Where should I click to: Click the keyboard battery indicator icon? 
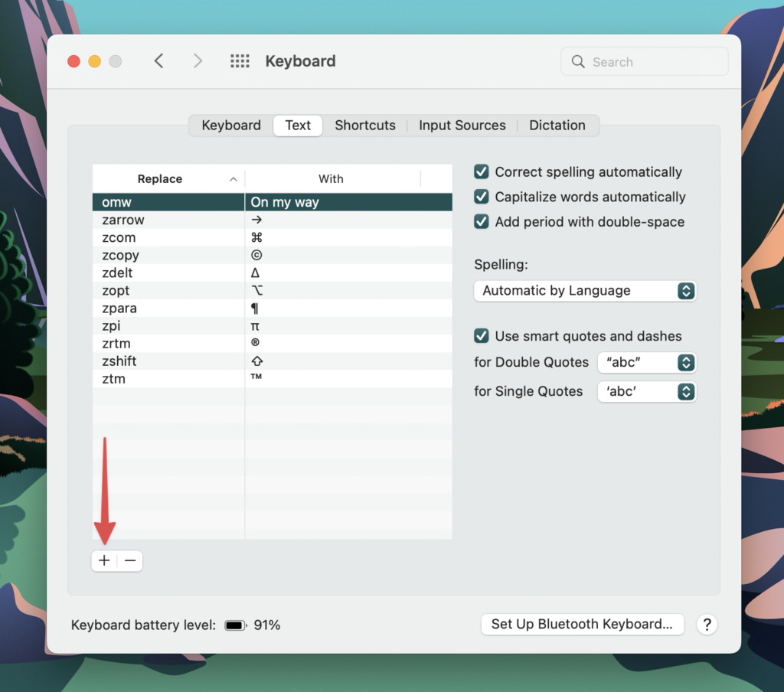235,625
